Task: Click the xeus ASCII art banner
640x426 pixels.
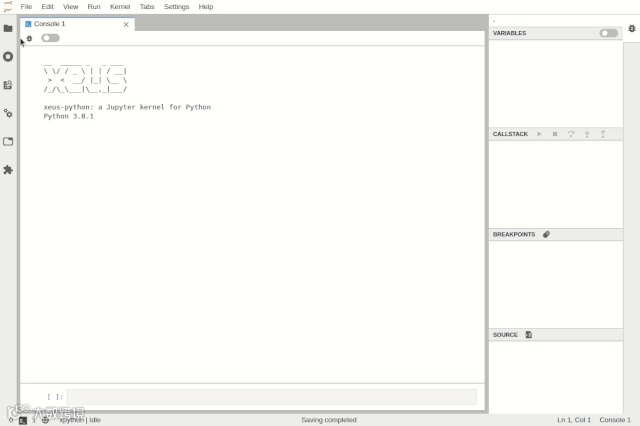Action: 85,78
